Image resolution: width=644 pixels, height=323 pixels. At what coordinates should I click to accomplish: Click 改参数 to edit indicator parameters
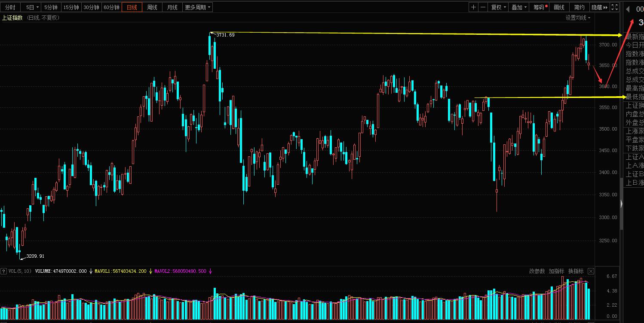pos(537,271)
